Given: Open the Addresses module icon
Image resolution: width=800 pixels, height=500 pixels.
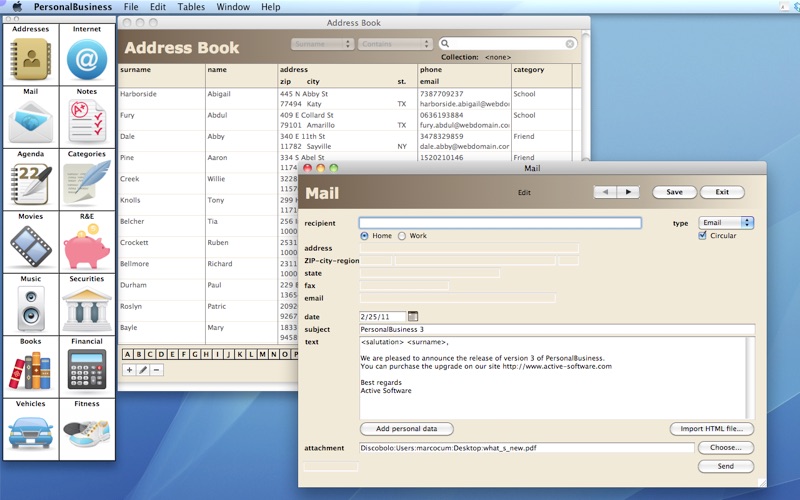Looking at the screenshot, I should pyautogui.click(x=30, y=59).
